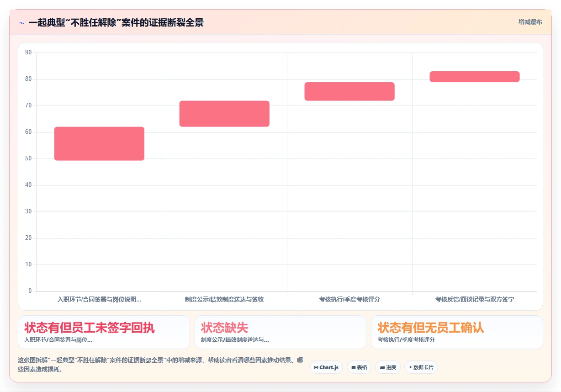Click the chart title 一起典型“不胜任解除”案件的证据断裂全景
561x392 pixels.
click(116, 22)
